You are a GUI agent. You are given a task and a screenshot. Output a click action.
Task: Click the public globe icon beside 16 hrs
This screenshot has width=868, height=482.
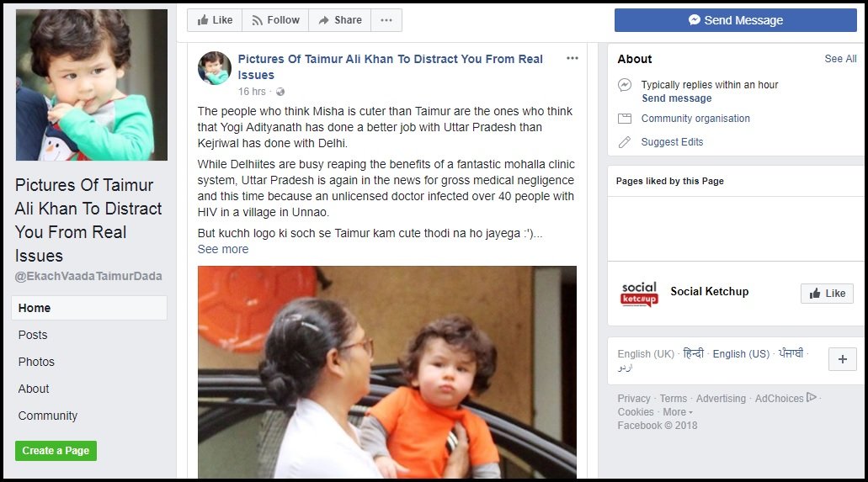pyautogui.click(x=280, y=92)
